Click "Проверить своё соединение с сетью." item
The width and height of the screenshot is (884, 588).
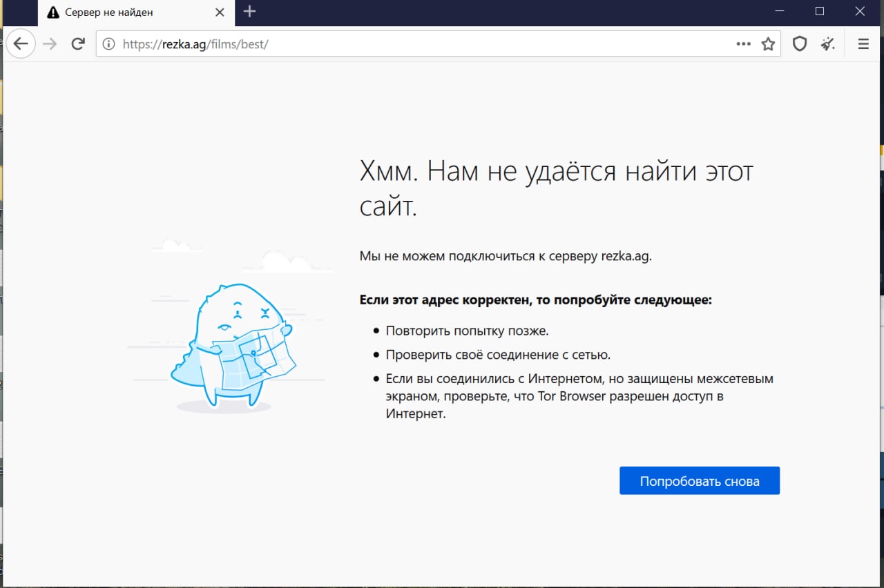498,355
